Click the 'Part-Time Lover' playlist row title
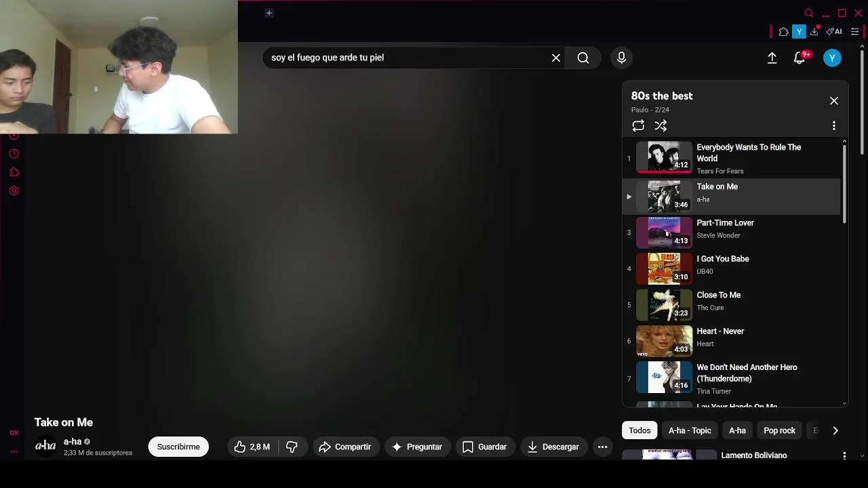This screenshot has width=868, height=488. tap(725, 223)
